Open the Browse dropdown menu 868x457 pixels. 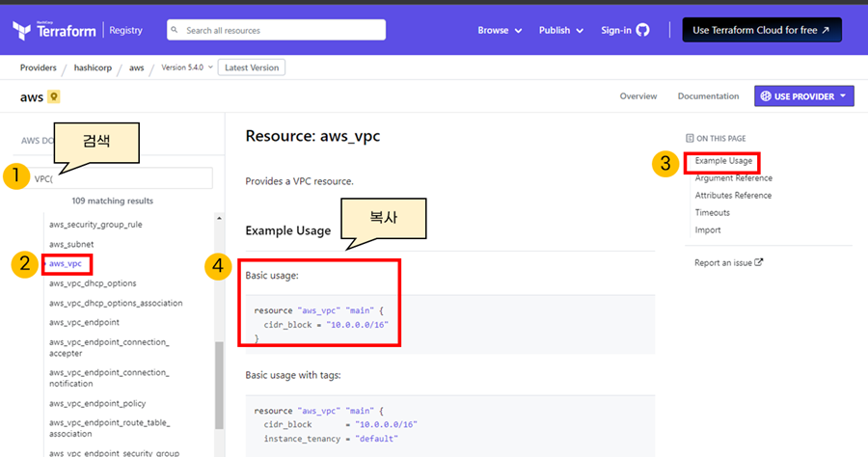click(500, 31)
